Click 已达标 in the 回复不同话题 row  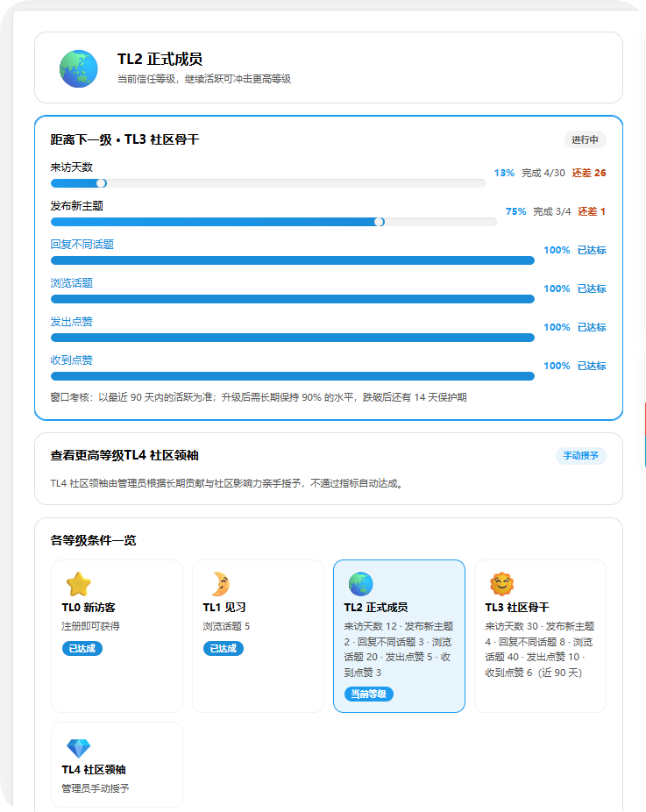[592, 250]
